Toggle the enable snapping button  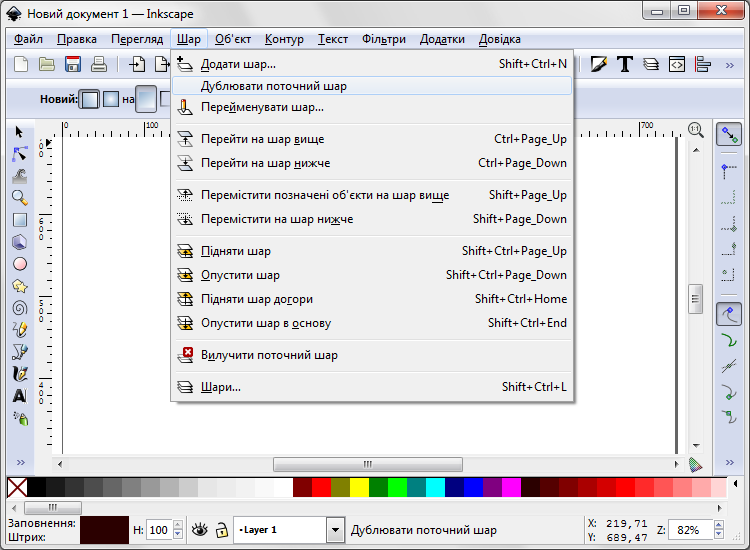click(728, 134)
